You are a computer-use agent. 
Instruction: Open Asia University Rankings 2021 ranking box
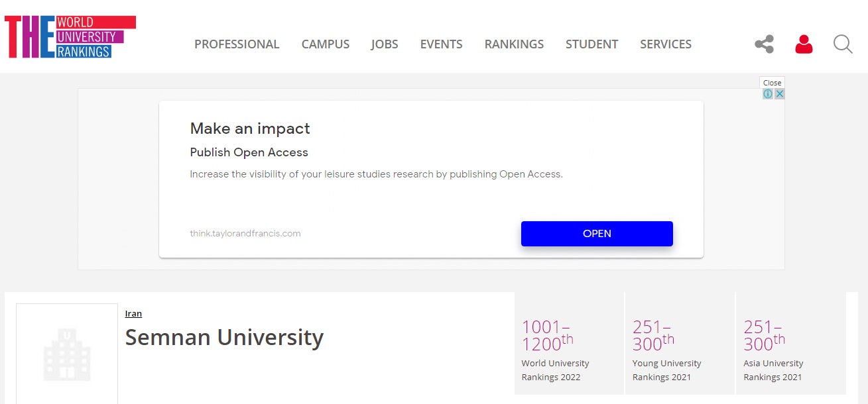tap(791, 343)
